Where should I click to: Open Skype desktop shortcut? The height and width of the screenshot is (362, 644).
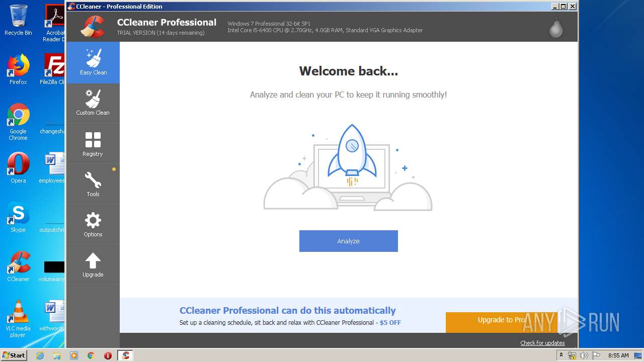pyautogui.click(x=18, y=217)
